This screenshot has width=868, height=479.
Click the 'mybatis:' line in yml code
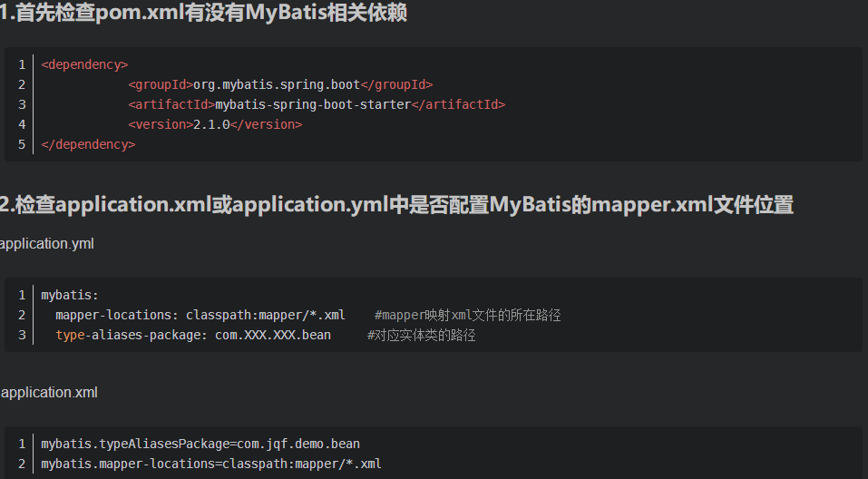click(x=70, y=295)
